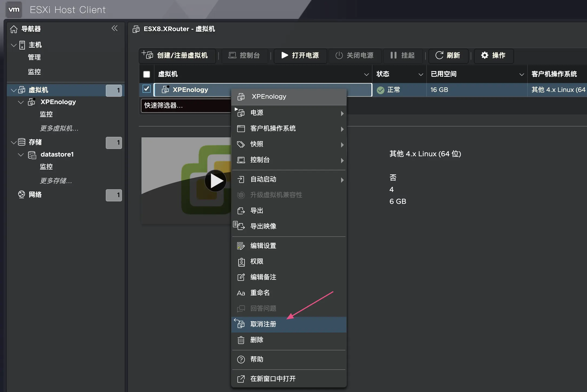This screenshot has width=587, height=392.
Task: Click the 控制台 toolbar button
Action: [245, 56]
